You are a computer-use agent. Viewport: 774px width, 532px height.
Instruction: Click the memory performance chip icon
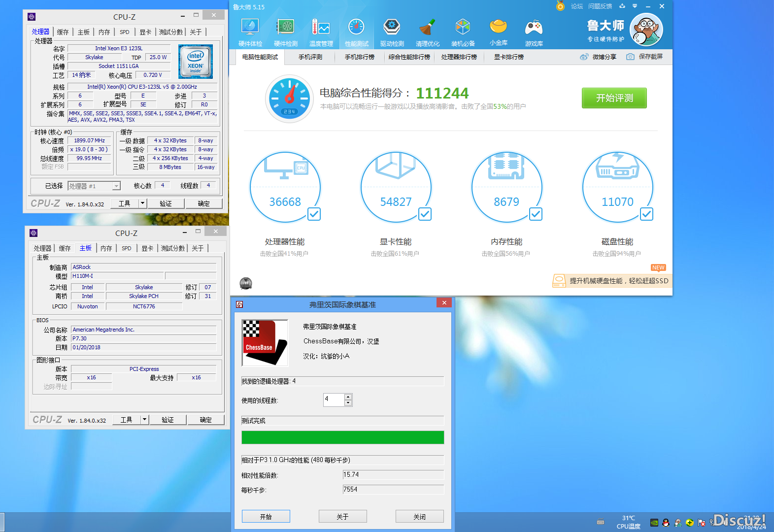coord(506,166)
